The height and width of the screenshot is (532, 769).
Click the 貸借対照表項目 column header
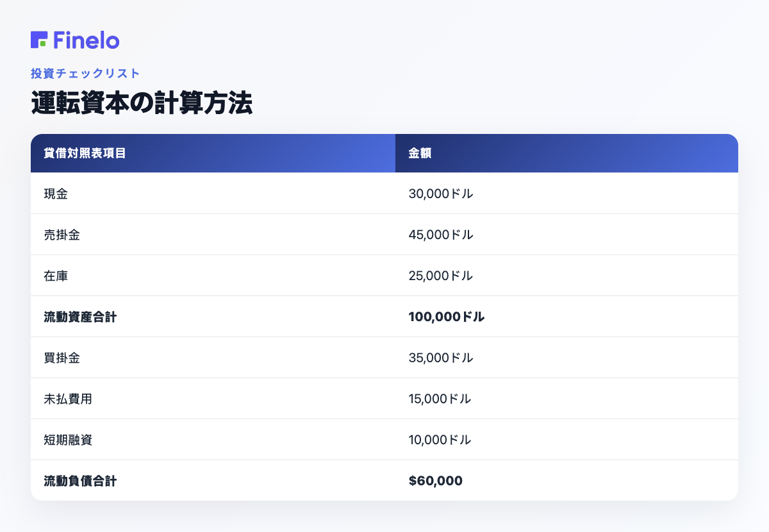(85, 153)
